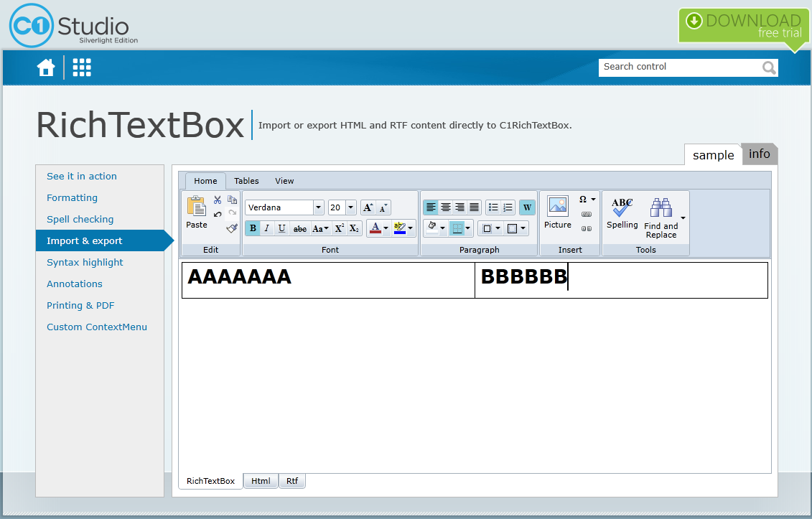This screenshot has height=519, width=812.
Task: Click the numbered list icon
Action: pos(508,207)
